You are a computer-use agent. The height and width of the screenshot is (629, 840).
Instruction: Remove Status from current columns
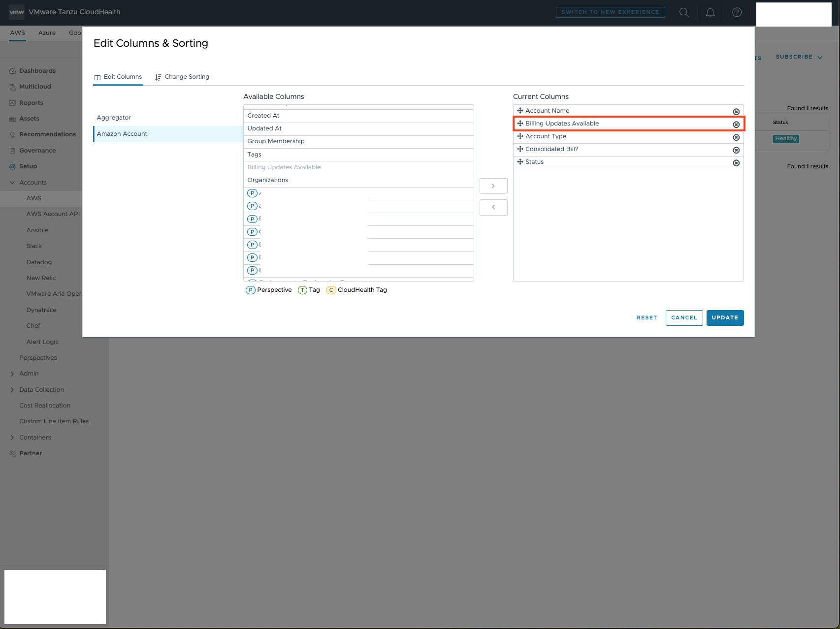736,162
